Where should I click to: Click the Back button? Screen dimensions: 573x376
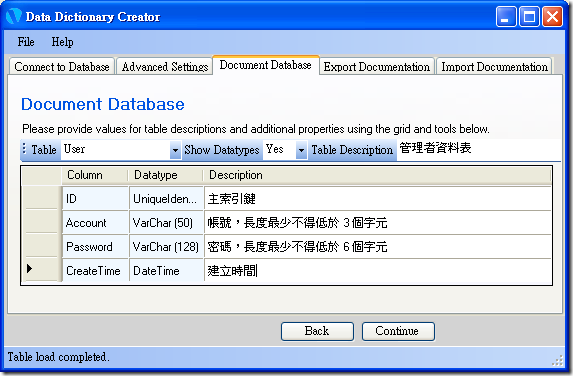tap(317, 331)
